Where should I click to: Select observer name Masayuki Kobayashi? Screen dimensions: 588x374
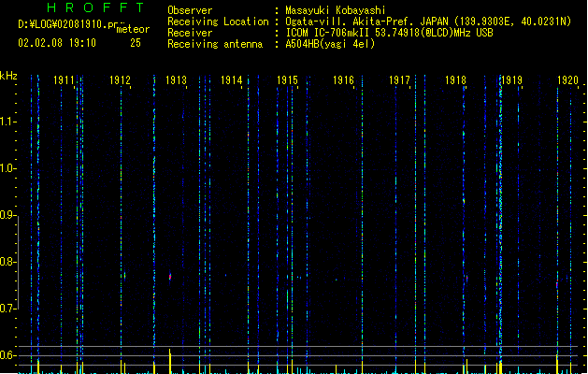[x=336, y=10]
